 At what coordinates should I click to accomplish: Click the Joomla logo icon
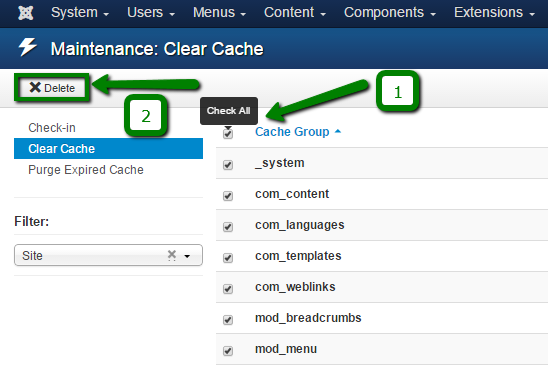tap(26, 13)
